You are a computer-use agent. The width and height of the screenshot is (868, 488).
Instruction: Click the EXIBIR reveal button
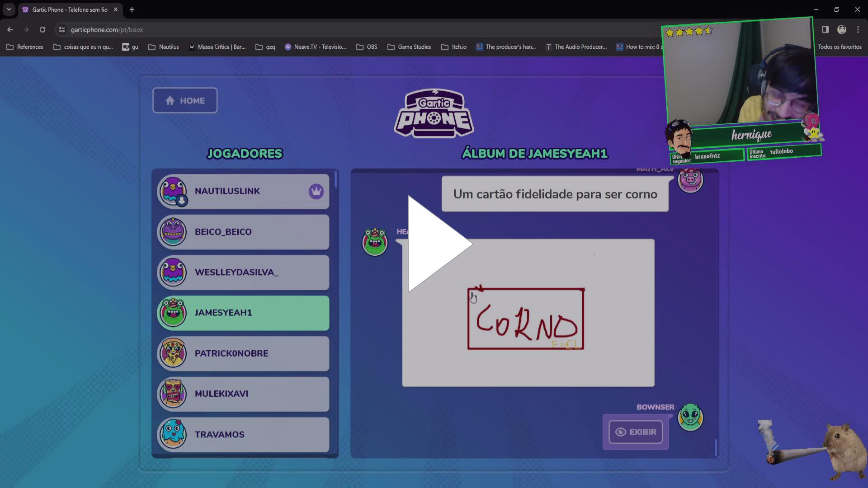point(636,432)
